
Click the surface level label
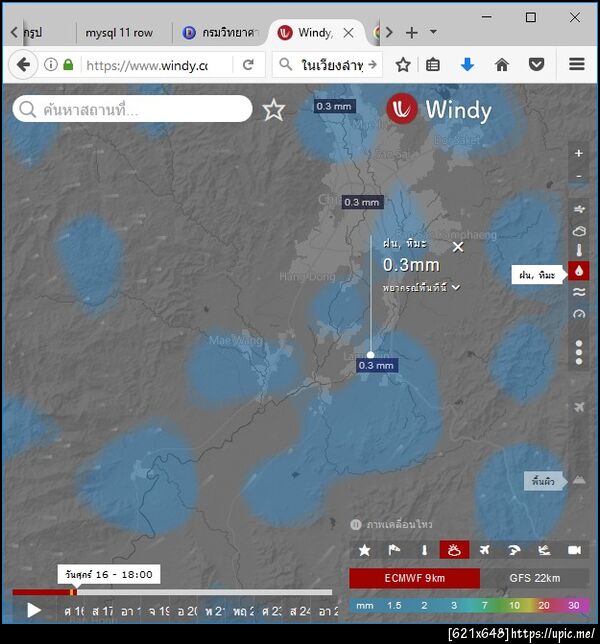click(543, 481)
